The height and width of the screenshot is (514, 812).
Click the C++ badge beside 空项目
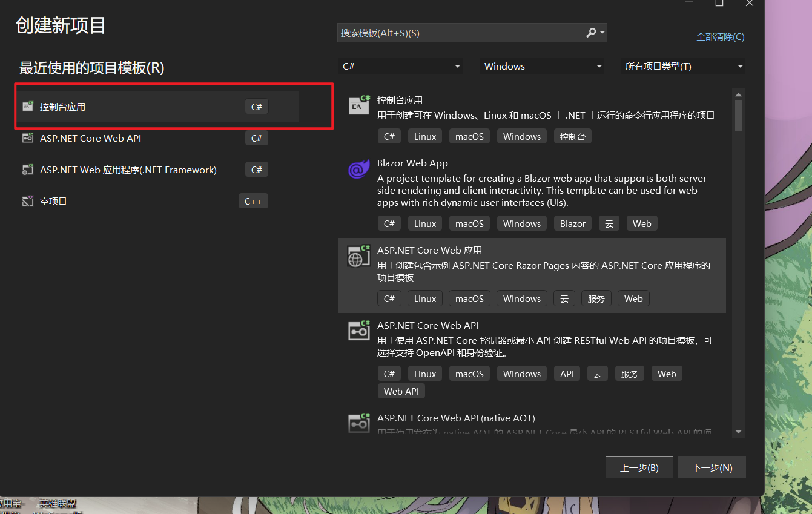coord(253,201)
